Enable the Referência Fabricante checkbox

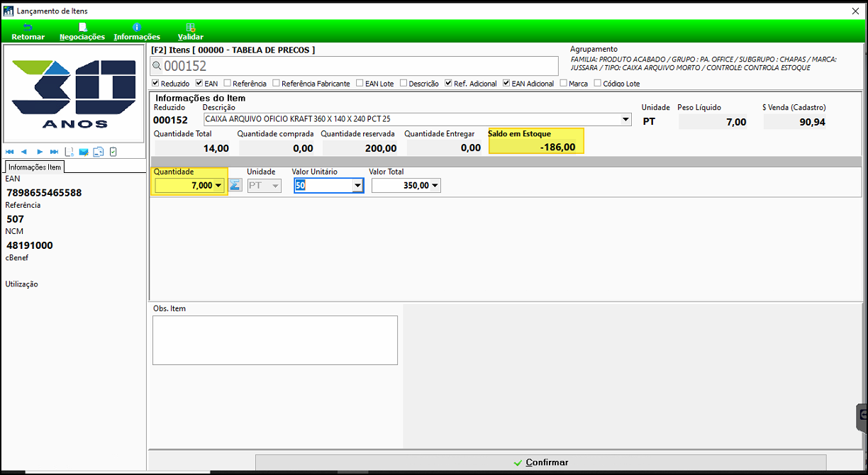click(x=276, y=84)
